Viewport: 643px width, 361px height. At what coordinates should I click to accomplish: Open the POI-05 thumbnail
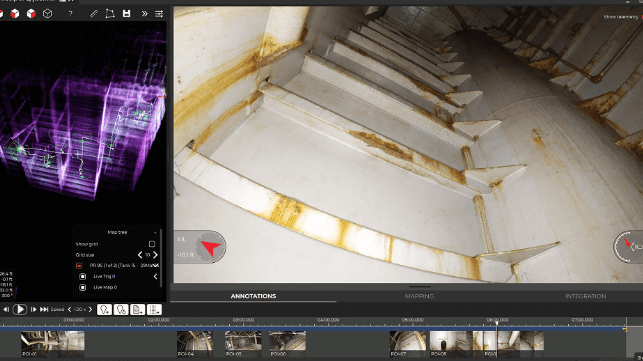click(243, 344)
